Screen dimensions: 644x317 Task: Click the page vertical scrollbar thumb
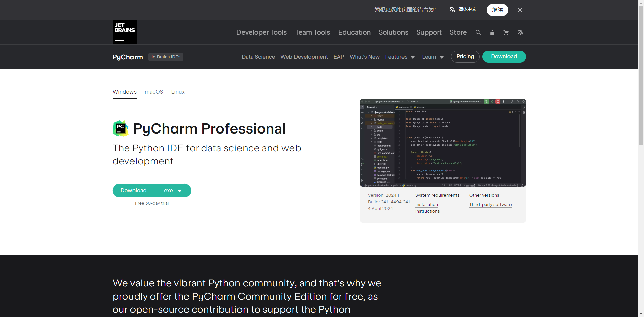coord(641,75)
